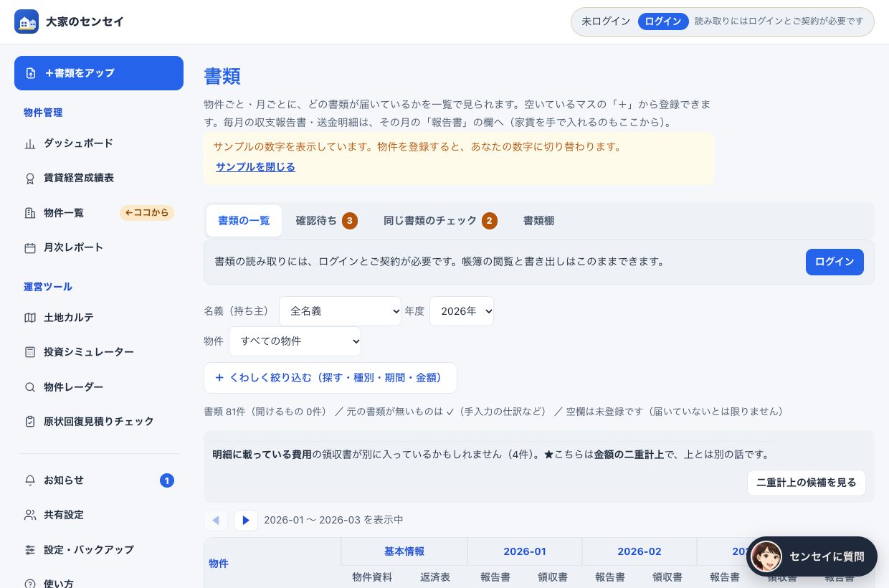Click the 月次レポート calendar icon
The width and height of the screenshot is (889, 588).
(x=30, y=247)
